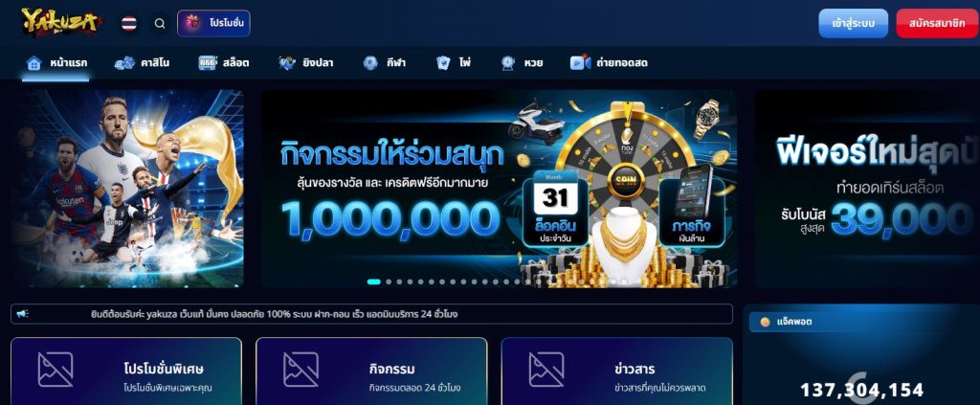Click the football players banner
Image resolution: width=980 pixels, height=405 pixels.
coord(127,188)
